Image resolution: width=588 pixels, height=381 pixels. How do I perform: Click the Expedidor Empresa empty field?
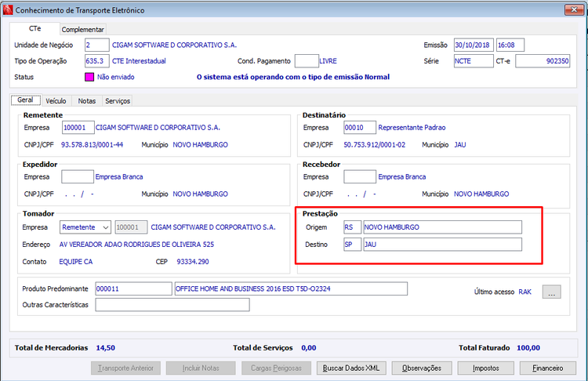click(x=78, y=176)
